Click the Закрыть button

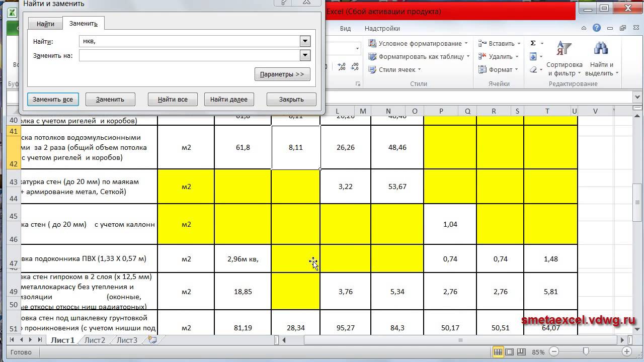pos(291,99)
